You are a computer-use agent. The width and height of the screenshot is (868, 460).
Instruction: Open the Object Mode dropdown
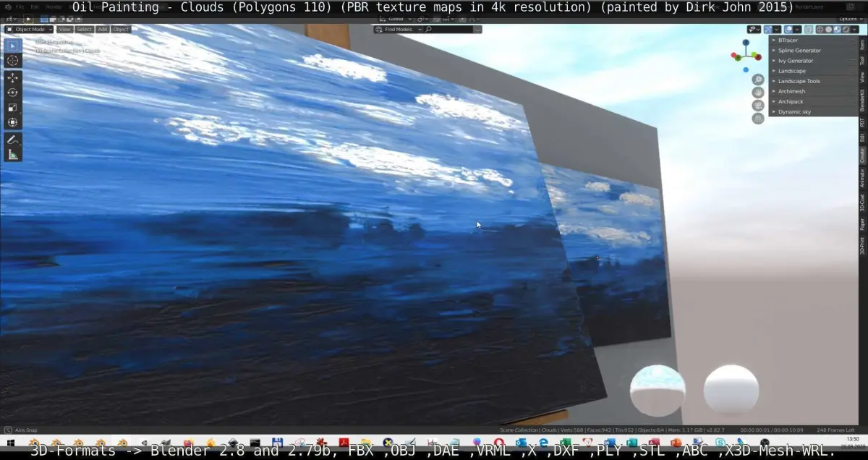click(x=29, y=30)
